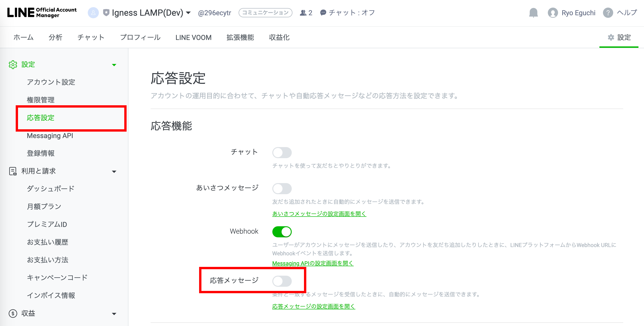This screenshot has height=326, width=644.
Task: Click the friends count icon showing 2
Action: [303, 13]
